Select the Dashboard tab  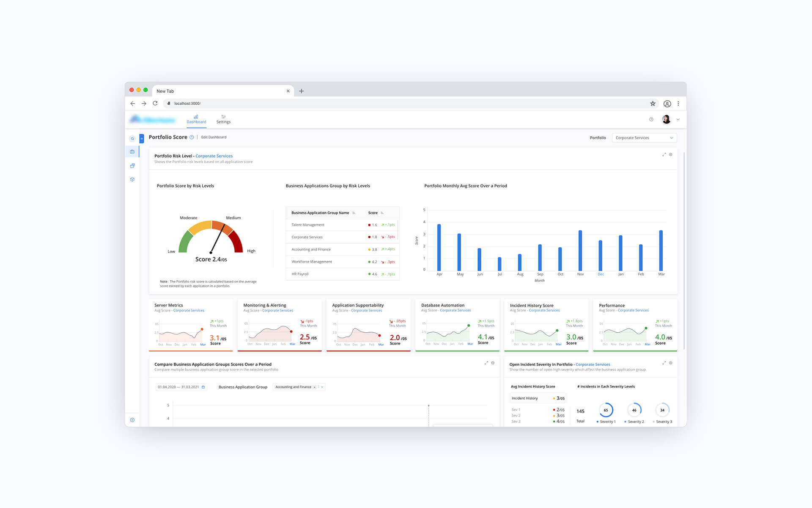(196, 119)
